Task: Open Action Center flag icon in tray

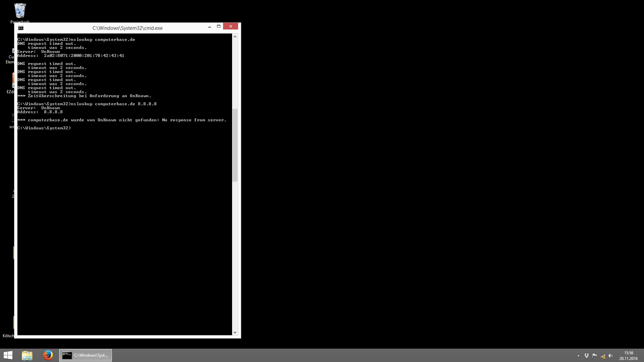Action: [x=594, y=356]
